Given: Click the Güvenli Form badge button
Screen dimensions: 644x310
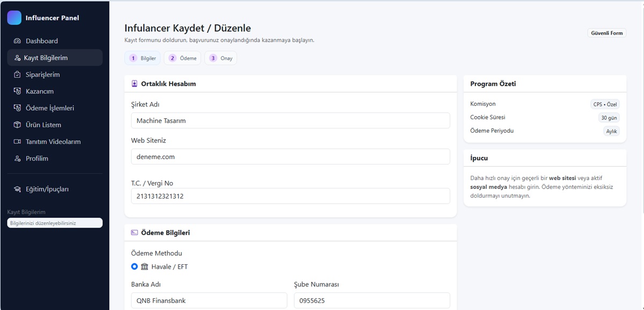Looking at the screenshot, I should point(606,33).
